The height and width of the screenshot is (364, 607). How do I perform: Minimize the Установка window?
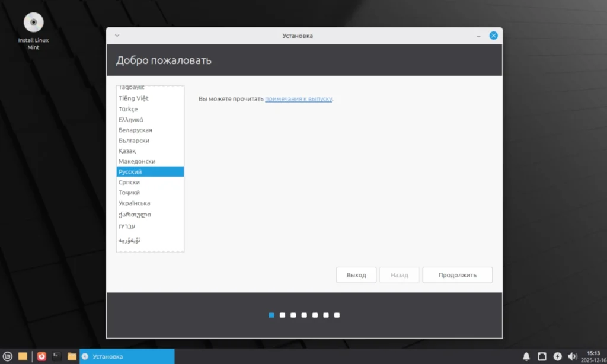(x=478, y=36)
